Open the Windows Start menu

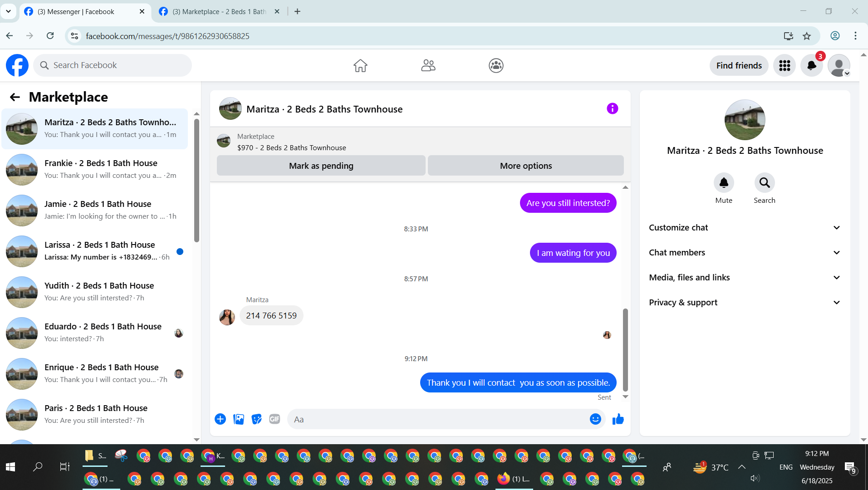pyautogui.click(x=10, y=467)
